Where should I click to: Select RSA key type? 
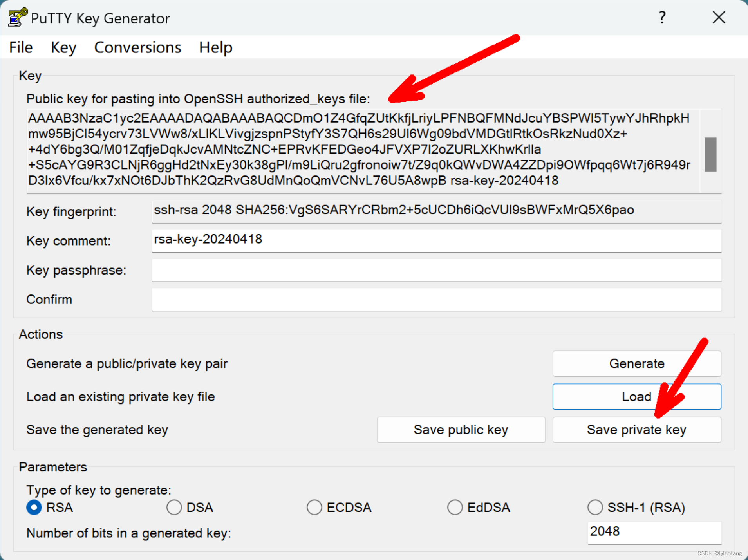34,508
